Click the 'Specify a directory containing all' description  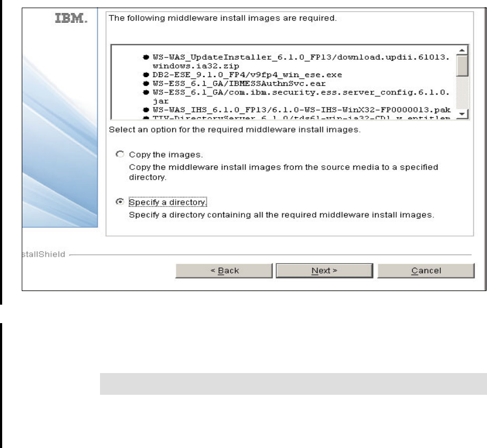point(282,214)
